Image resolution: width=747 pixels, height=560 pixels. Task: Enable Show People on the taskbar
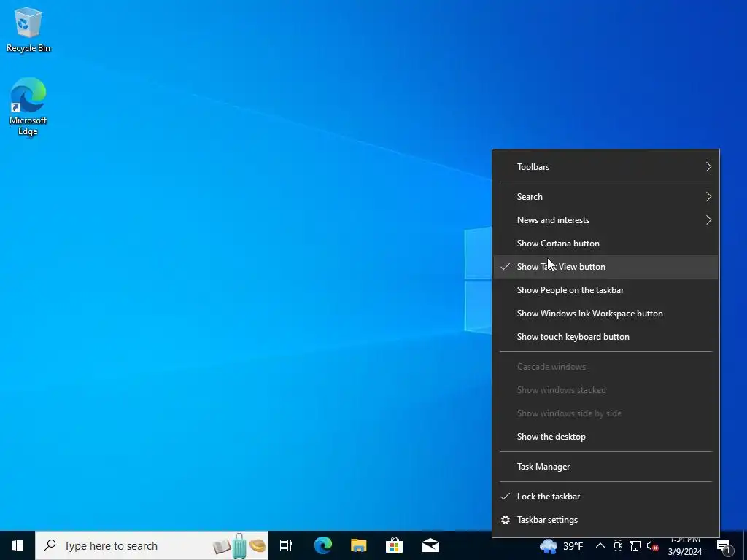606,290
